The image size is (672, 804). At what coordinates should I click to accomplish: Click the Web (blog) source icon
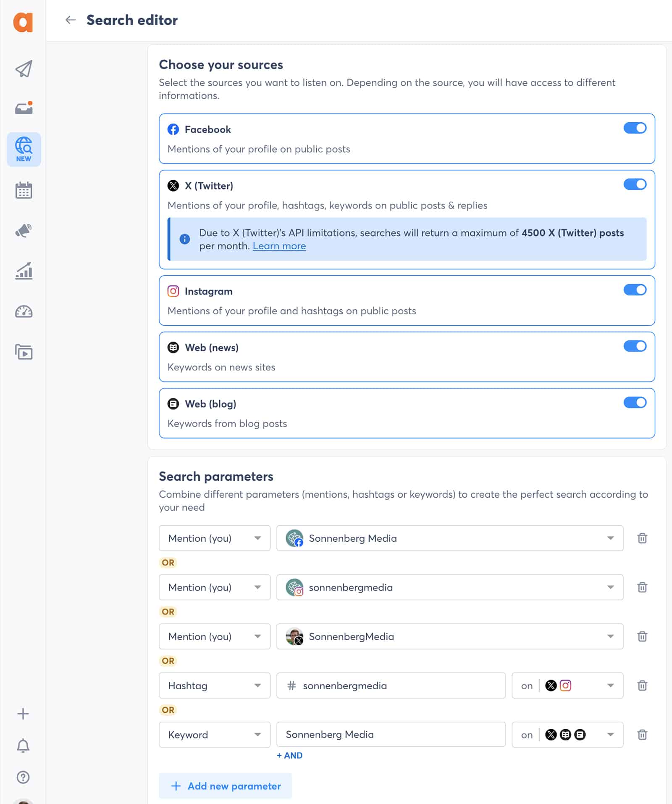[x=173, y=404]
